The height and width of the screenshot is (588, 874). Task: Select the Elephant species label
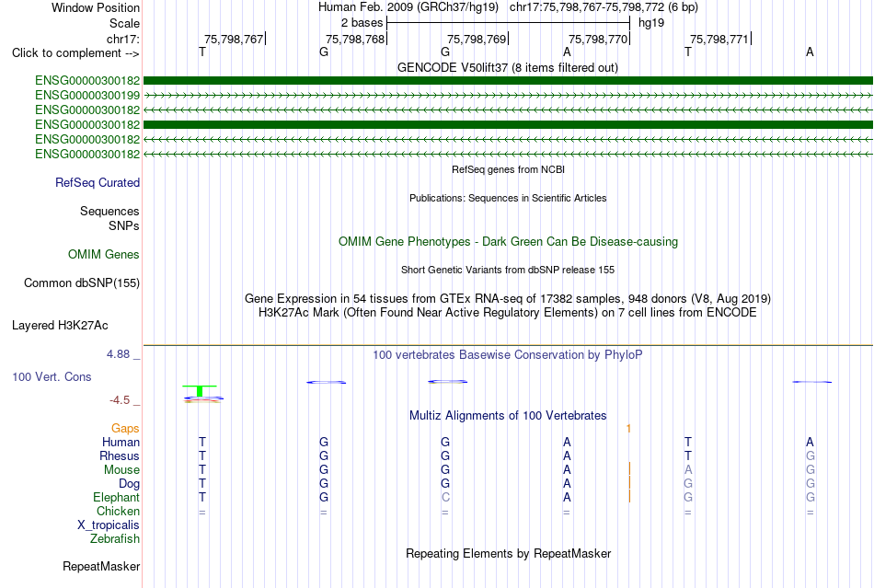(116, 498)
